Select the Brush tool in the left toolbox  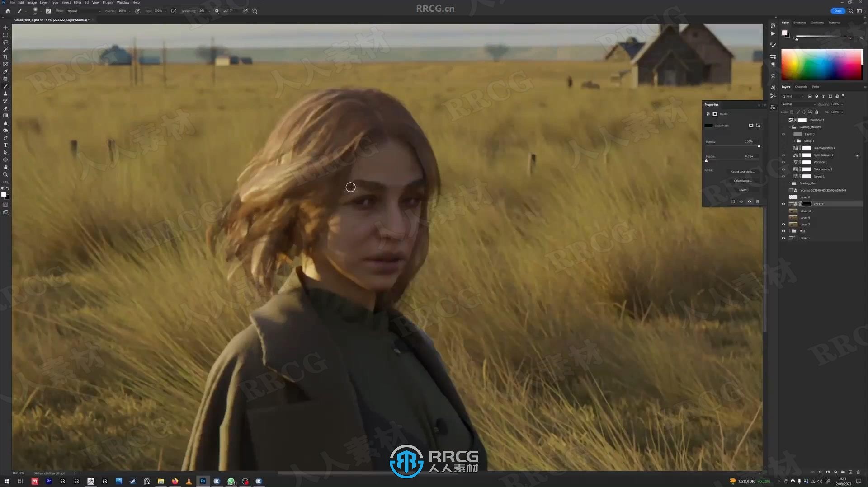pyautogui.click(x=5, y=86)
